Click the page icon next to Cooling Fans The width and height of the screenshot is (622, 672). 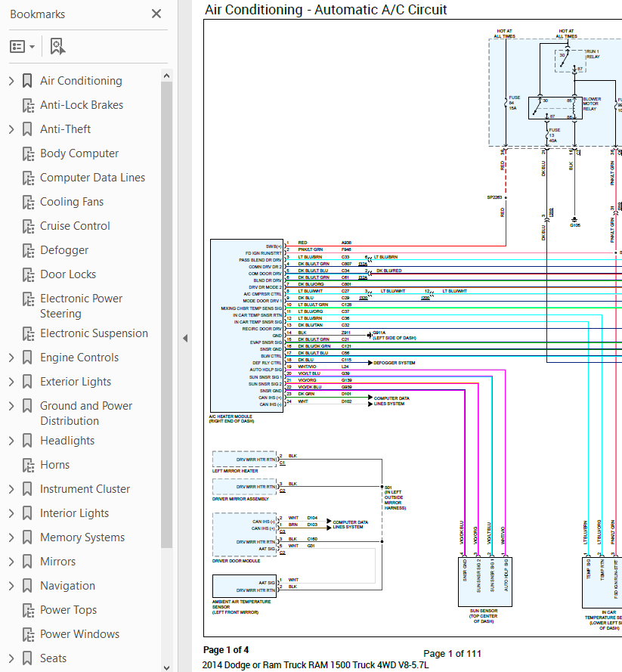click(27, 201)
